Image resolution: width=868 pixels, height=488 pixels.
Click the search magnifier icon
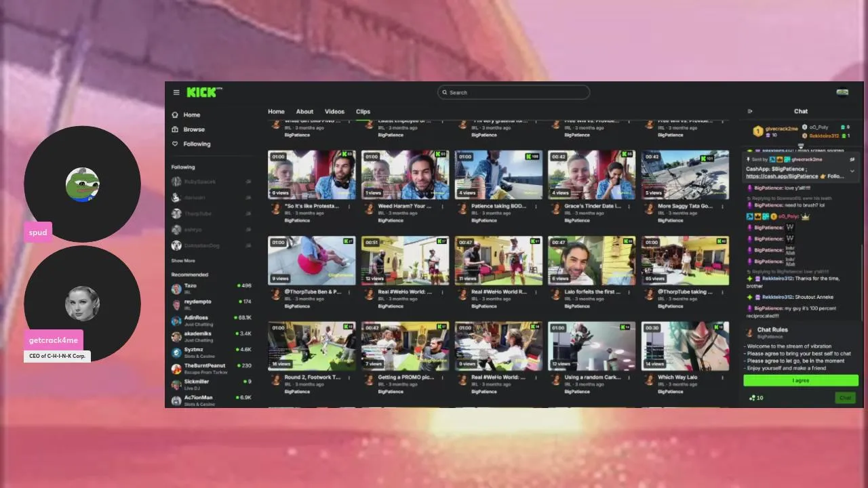pos(445,92)
